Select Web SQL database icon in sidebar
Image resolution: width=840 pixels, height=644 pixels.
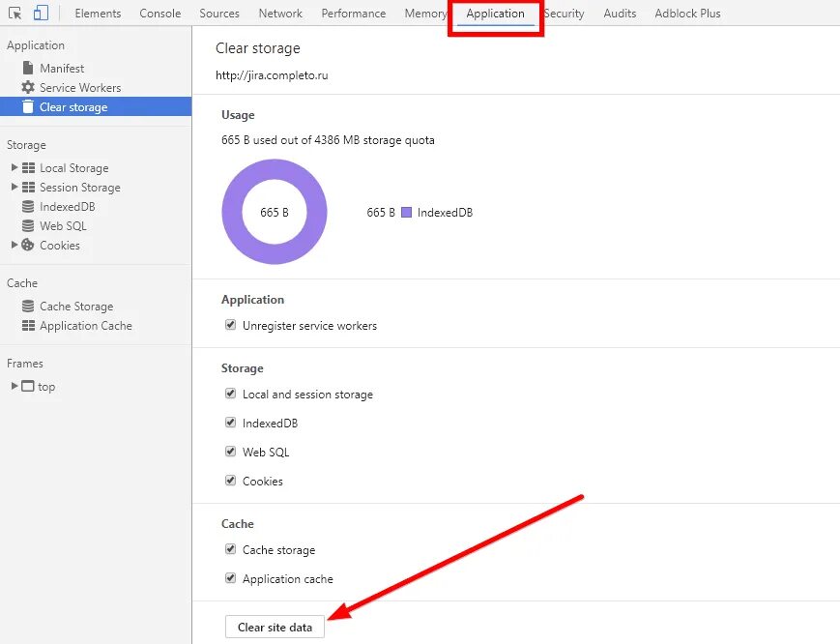[x=28, y=226]
